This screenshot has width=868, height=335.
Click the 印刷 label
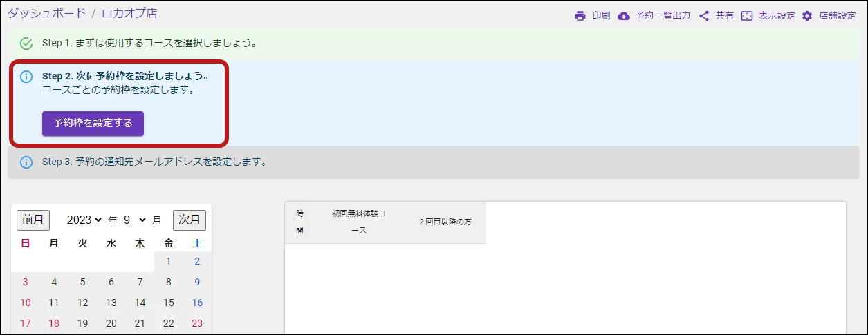(x=601, y=16)
